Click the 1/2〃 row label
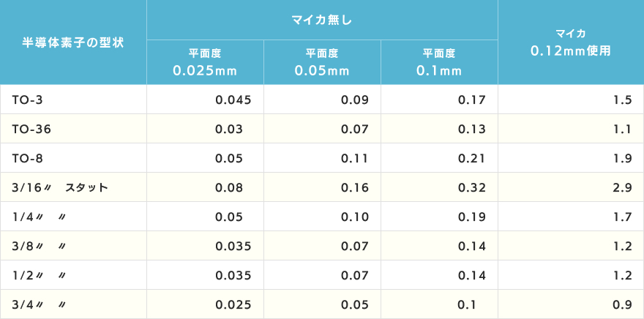Viewport: 644px width, 319px height. (x=39, y=275)
